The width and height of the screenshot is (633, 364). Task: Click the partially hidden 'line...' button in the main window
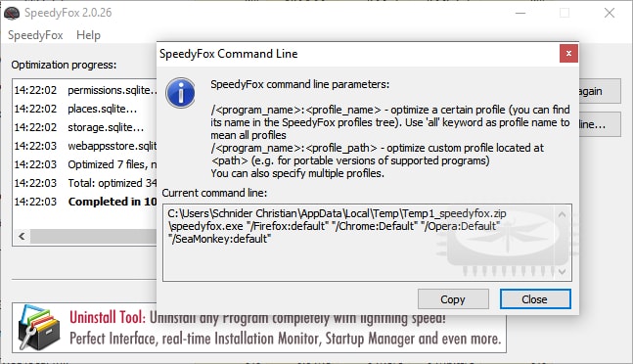(x=600, y=124)
